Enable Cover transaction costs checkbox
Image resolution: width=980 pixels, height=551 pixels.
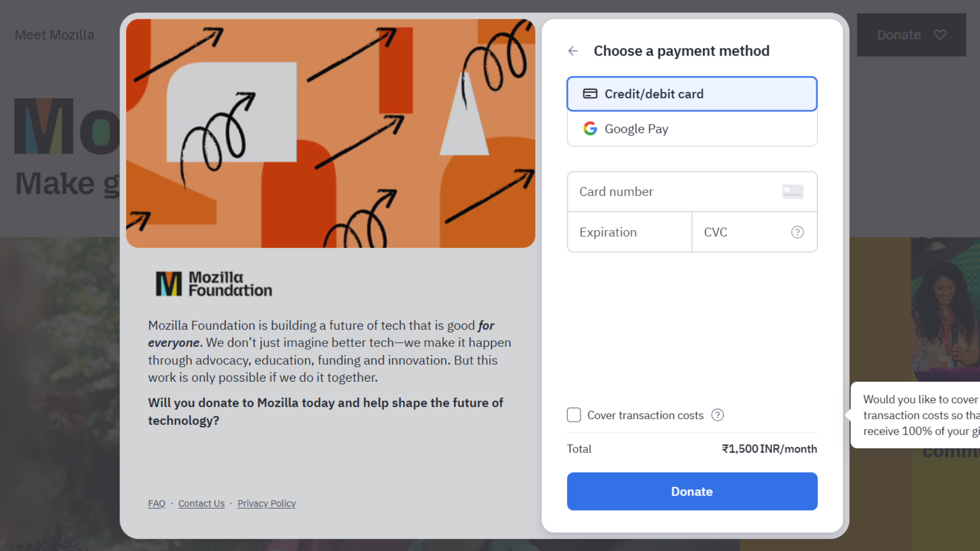point(574,415)
